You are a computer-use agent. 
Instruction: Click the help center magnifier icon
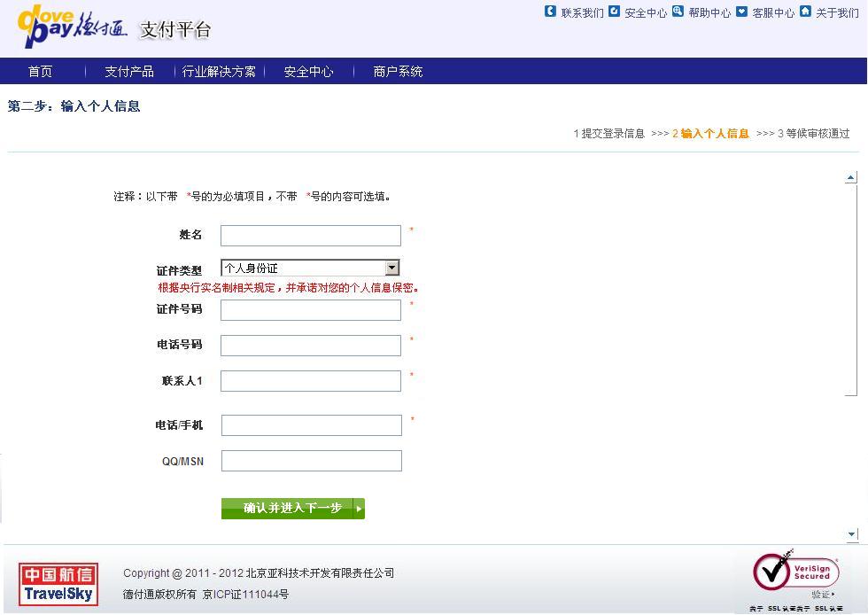coord(678,12)
